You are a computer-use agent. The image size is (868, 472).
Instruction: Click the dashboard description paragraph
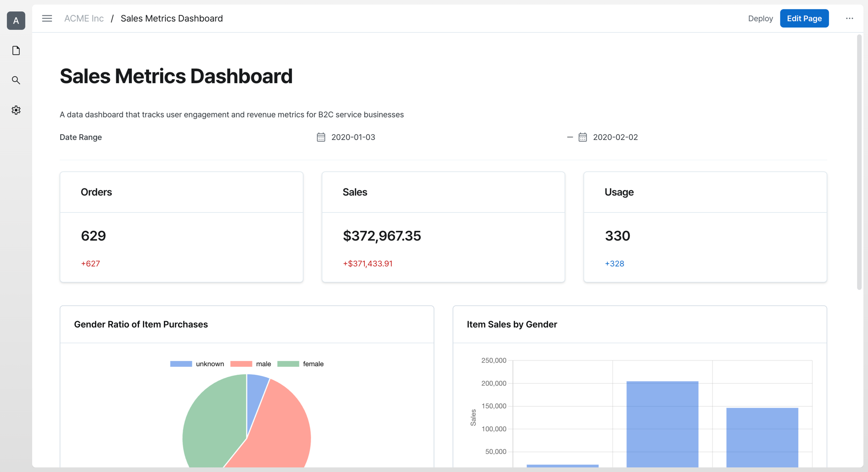coord(232,115)
